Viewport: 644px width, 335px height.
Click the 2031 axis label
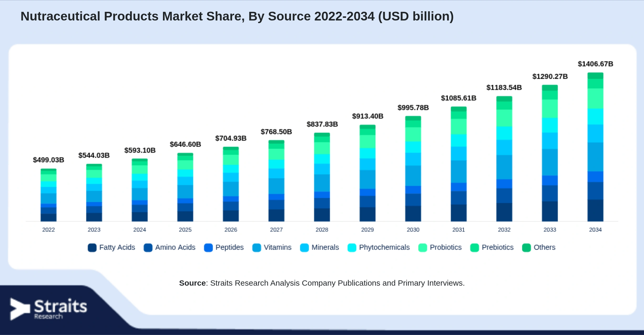pos(459,230)
